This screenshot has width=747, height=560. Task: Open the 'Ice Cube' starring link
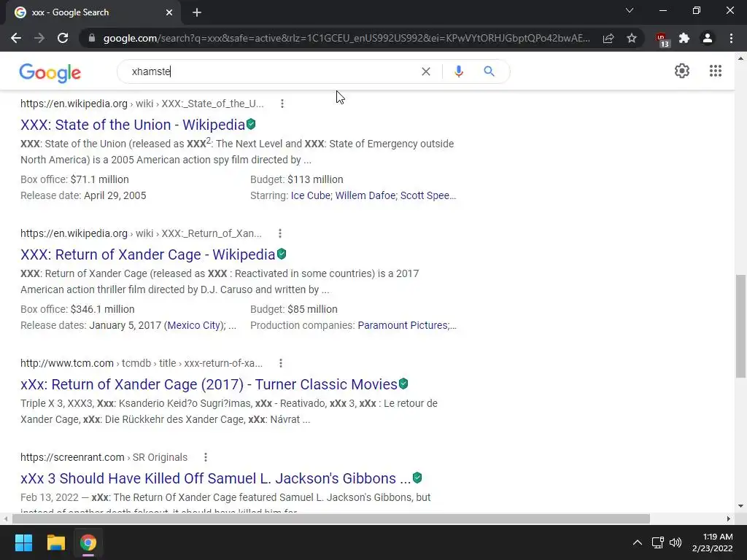pyautogui.click(x=311, y=195)
